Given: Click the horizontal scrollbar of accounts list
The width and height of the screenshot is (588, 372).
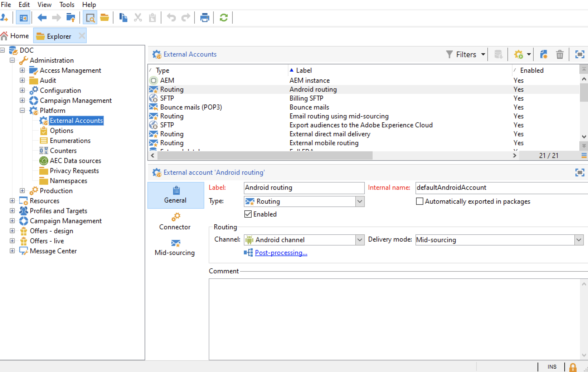Looking at the screenshot, I should (265, 155).
